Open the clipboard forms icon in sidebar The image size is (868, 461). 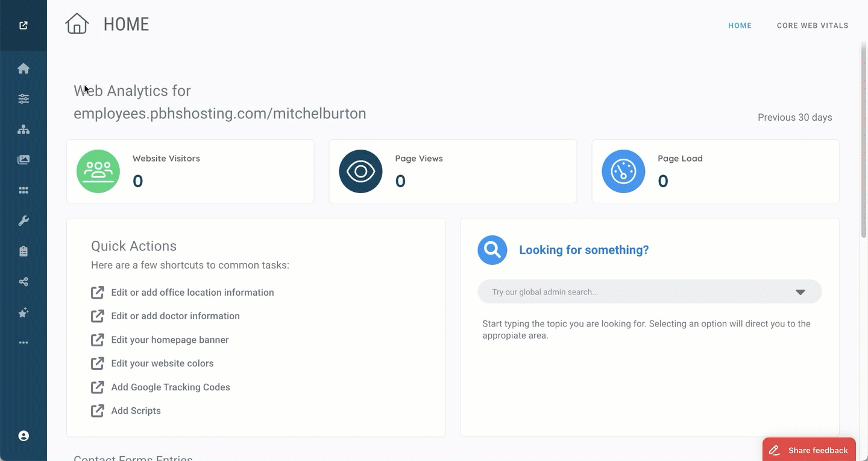24,252
